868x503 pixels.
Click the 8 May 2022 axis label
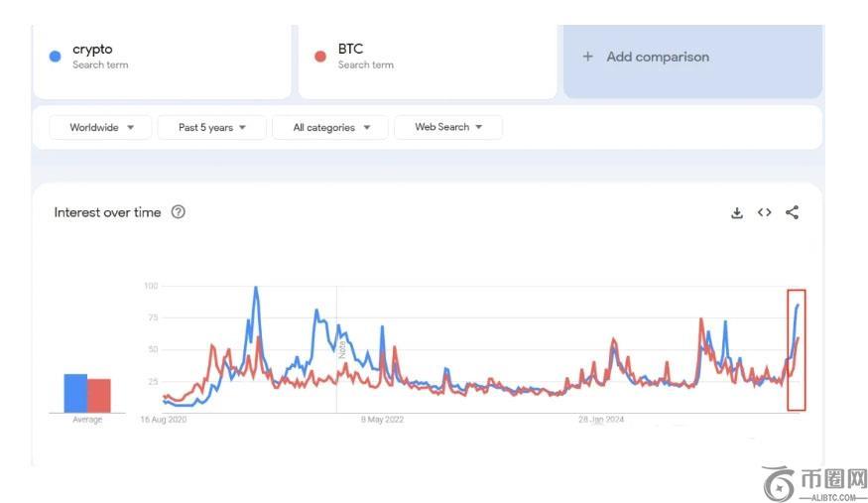pyautogui.click(x=382, y=420)
